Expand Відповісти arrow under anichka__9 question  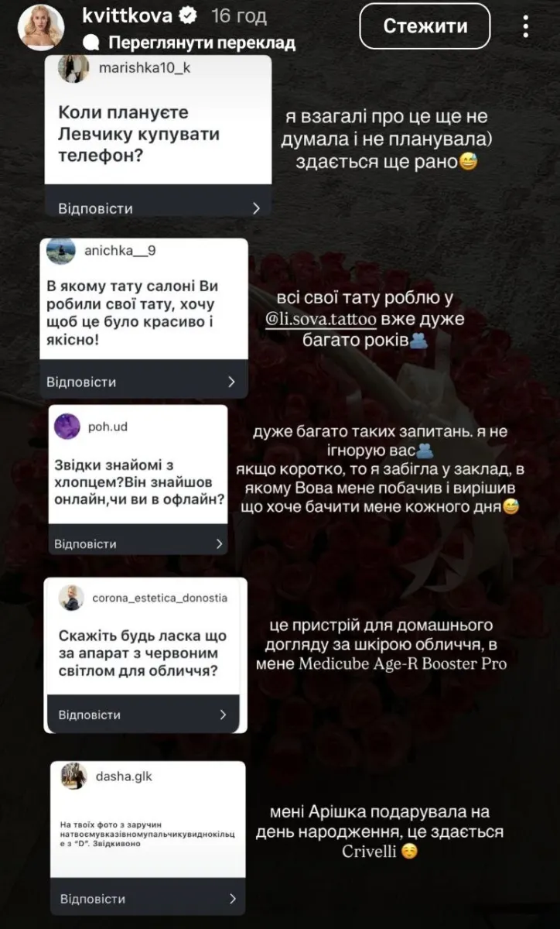pos(231,382)
